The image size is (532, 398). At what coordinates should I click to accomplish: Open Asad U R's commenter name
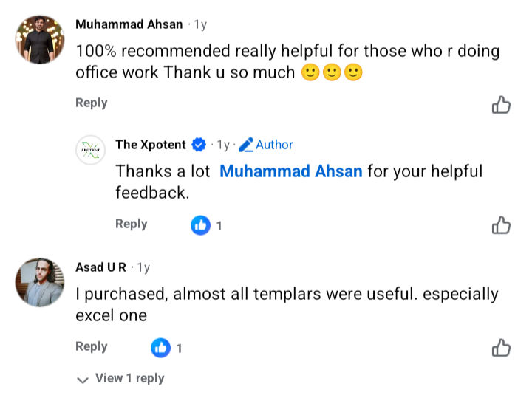tap(100, 267)
